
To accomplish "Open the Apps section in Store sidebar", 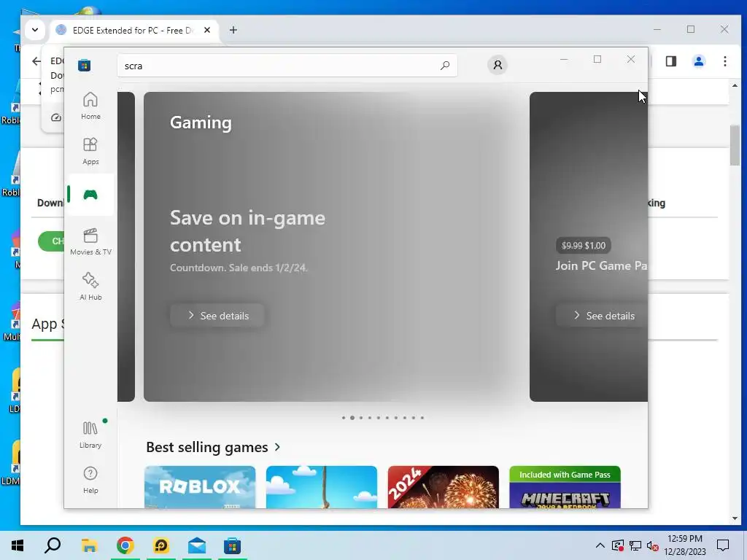I will (90, 151).
